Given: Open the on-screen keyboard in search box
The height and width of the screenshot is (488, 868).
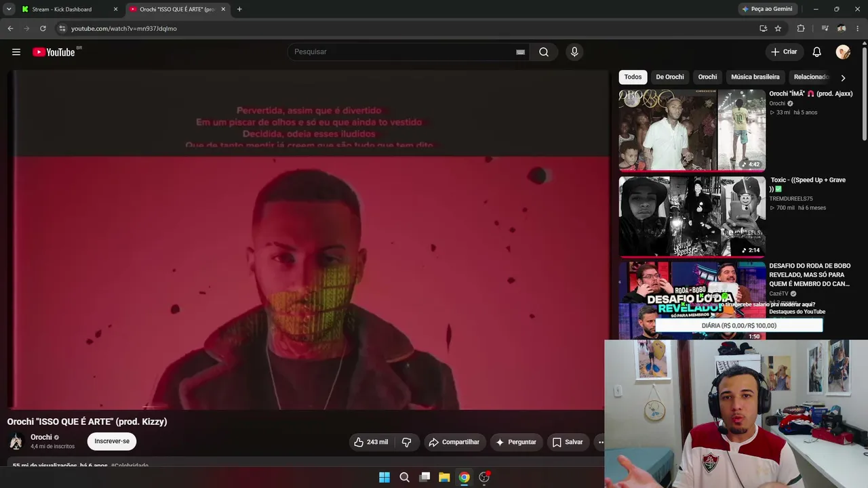Looking at the screenshot, I should [x=520, y=52].
